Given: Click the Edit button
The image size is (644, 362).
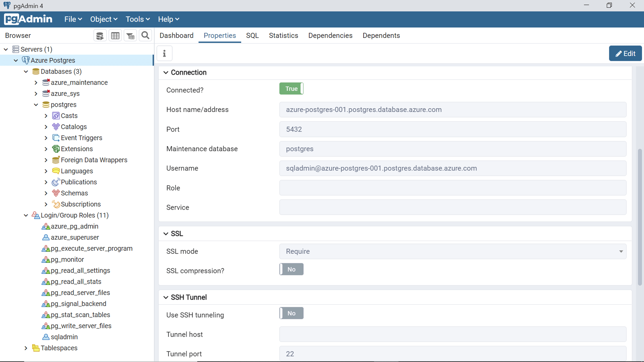Looking at the screenshot, I should [x=625, y=53].
